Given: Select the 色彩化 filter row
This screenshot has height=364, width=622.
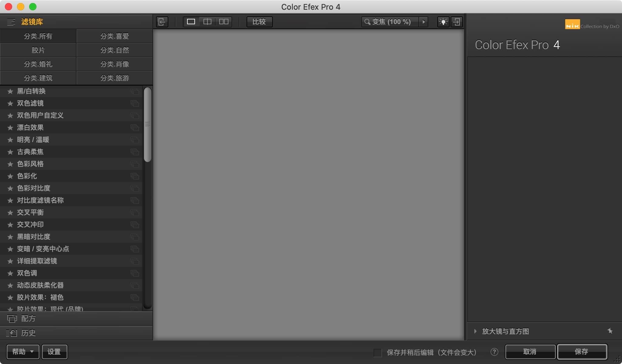Looking at the screenshot, I should pos(71,176).
